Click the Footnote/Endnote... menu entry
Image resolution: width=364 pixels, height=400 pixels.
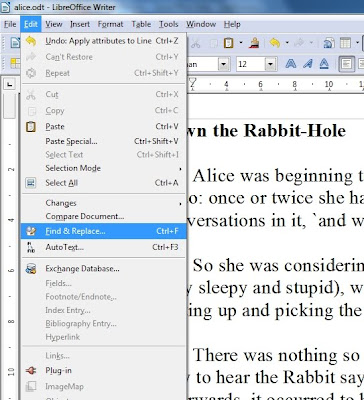[103, 297]
